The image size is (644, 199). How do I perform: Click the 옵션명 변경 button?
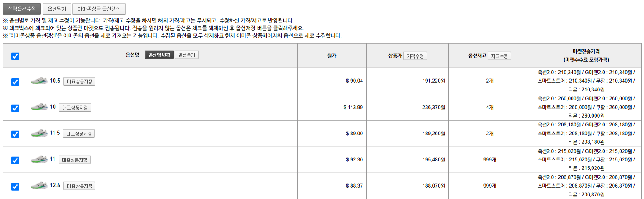(x=159, y=55)
